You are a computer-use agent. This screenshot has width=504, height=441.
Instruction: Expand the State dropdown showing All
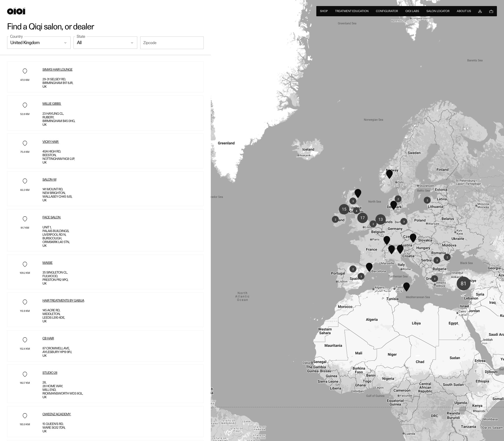[x=105, y=43]
